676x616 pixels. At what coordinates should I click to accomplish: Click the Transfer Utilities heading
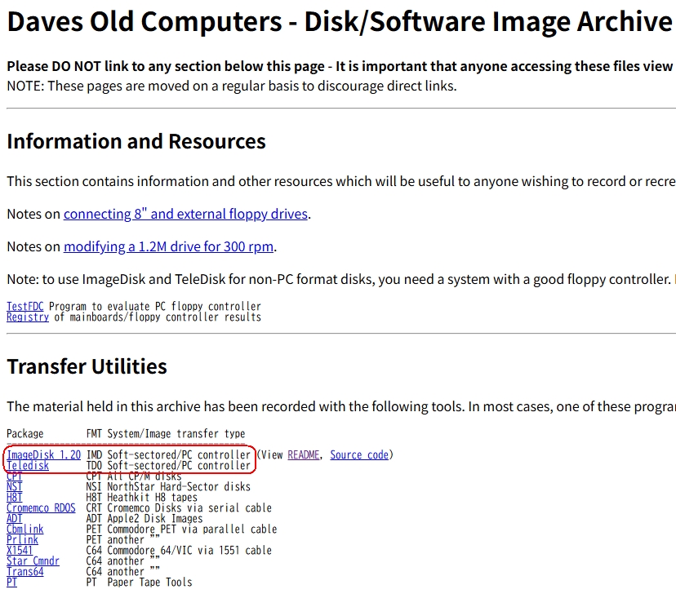[87, 366]
